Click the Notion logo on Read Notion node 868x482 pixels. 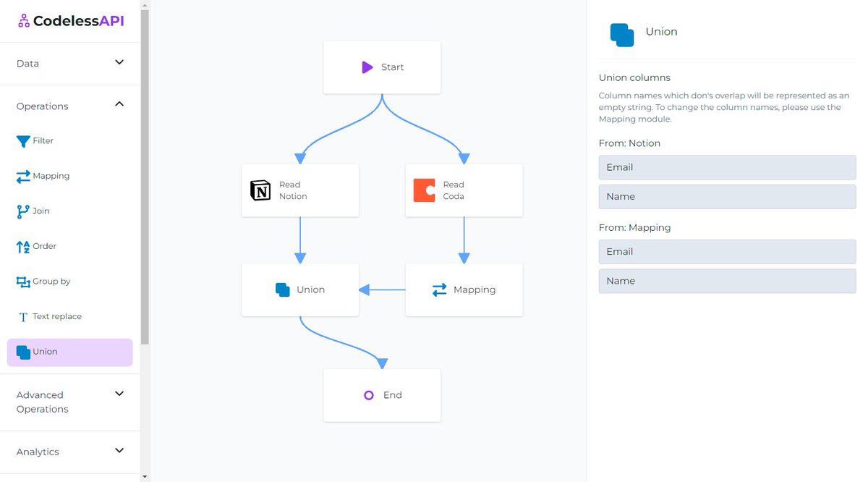260,190
